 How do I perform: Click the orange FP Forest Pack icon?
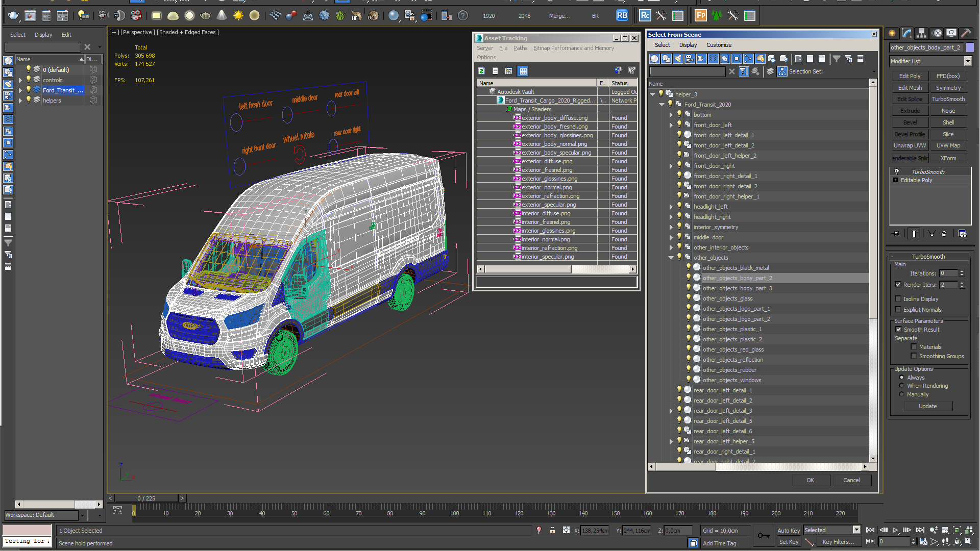pyautogui.click(x=700, y=16)
